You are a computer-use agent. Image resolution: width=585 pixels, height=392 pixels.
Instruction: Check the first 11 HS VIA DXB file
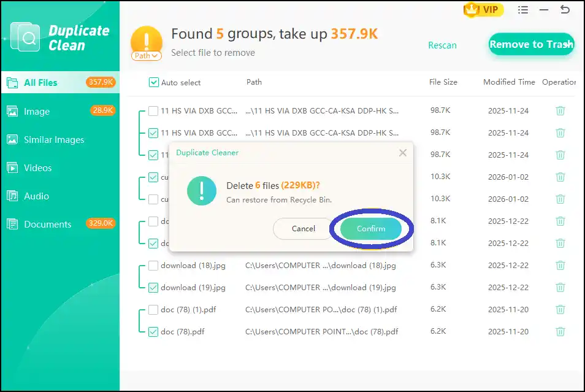[153, 110]
